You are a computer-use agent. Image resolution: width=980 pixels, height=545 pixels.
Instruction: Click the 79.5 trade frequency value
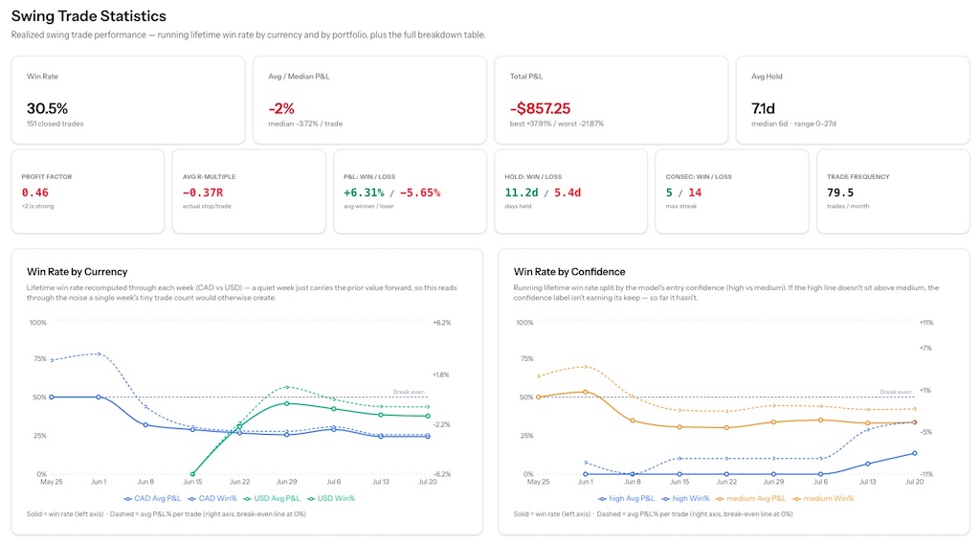tap(840, 193)
